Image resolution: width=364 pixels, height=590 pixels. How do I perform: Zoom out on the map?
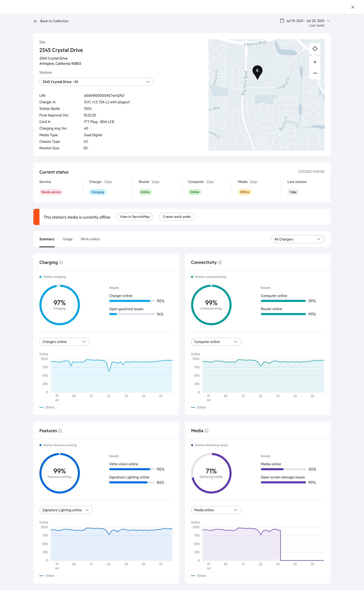click(x=315, y=73)
